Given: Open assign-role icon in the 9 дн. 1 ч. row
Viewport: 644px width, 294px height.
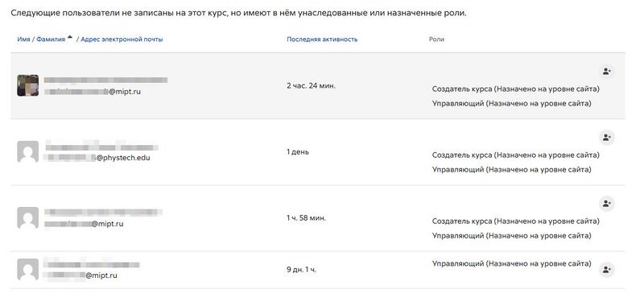Looking at the screenshot, I should pos(607,270).
